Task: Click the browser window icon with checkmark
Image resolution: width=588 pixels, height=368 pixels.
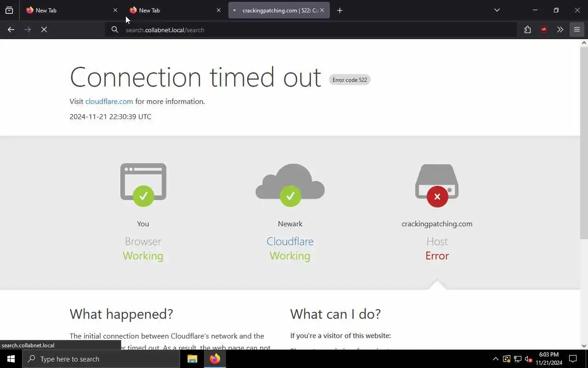Action: click(x=143, y=185)
